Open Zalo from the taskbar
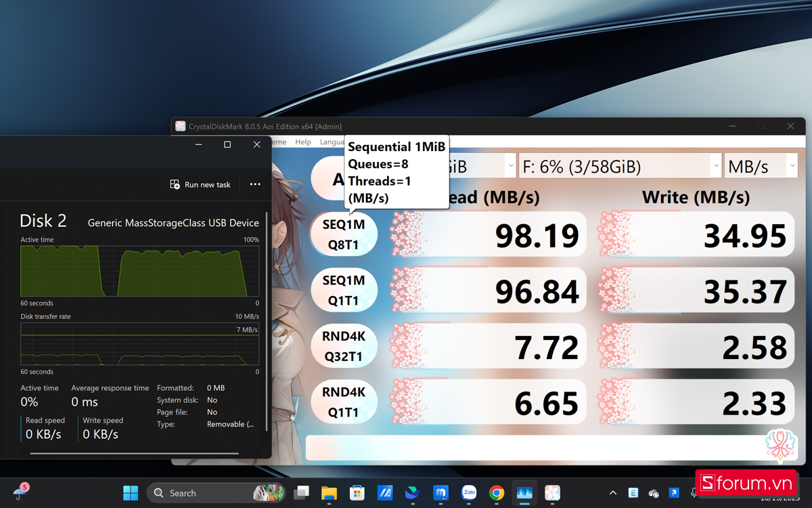Image resolution: width=812 pixels, height=508 pixels. 468,493
